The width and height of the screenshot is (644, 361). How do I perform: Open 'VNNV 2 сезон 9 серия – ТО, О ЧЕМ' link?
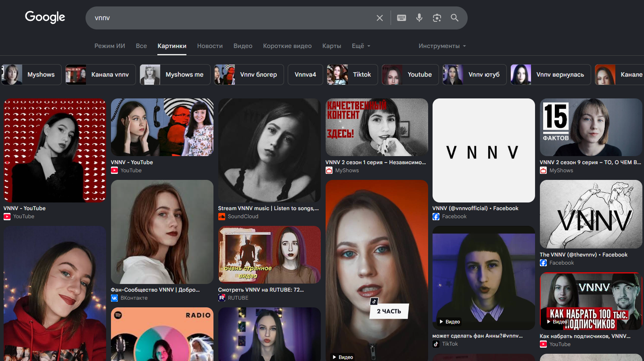point(590,163)
